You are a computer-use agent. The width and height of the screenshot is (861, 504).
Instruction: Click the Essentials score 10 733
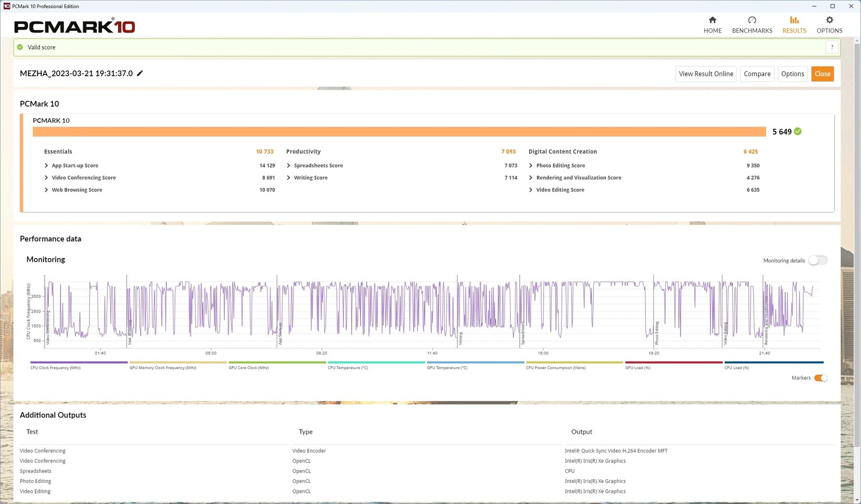pyautogui.click(x=265, y=151)
